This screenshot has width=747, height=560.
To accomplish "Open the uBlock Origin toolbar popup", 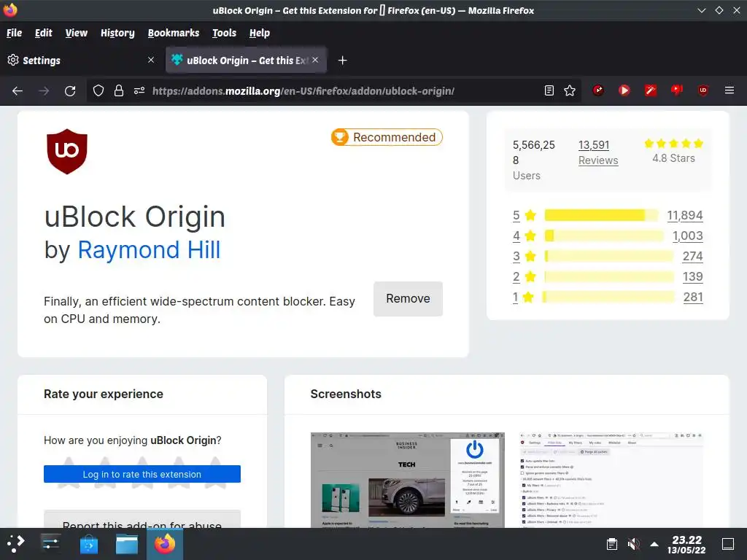I will (x=703, y=90).
